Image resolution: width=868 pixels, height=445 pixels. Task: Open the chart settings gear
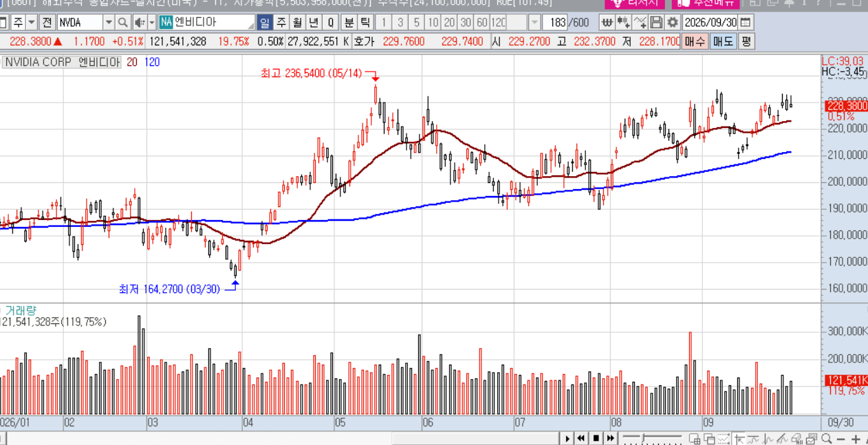(x=672, y=22)
